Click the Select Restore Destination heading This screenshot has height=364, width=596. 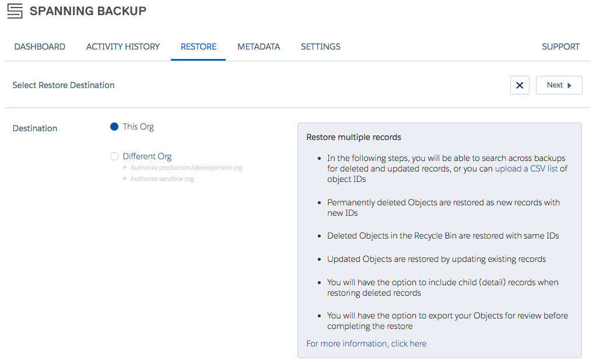tap(64, 85)
